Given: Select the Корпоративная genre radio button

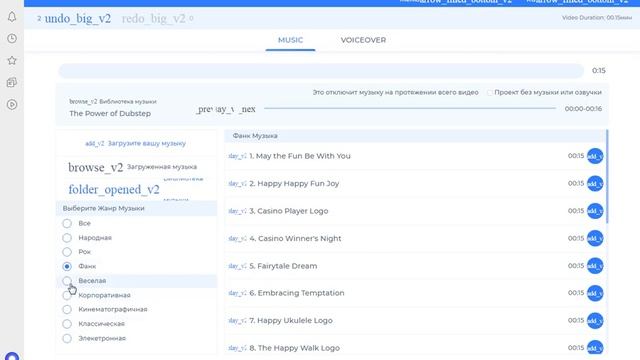Looking at the screenshot, I should point(67,295).
